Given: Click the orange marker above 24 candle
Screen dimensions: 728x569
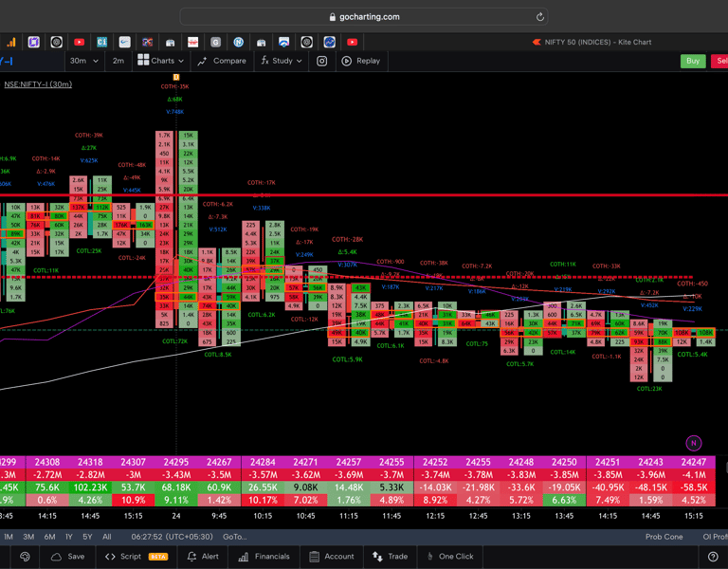Looking at the screenshot, I should (x=176, y=77).
